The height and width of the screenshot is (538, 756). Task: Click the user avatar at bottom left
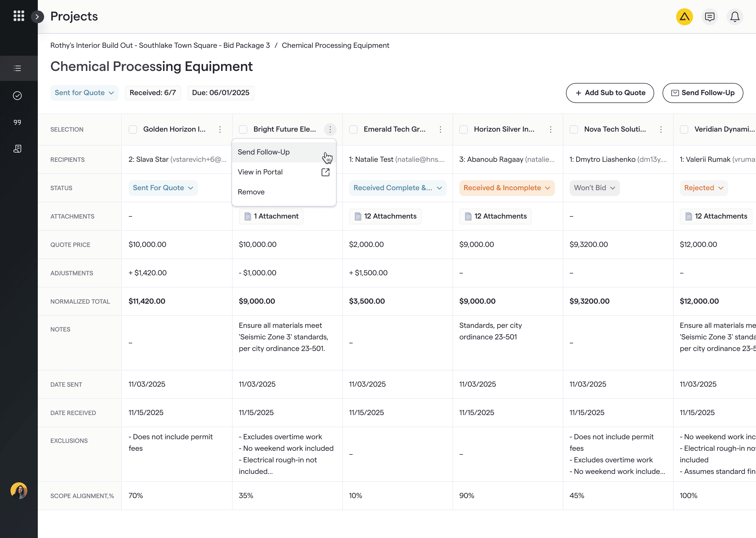pos(19,491)
